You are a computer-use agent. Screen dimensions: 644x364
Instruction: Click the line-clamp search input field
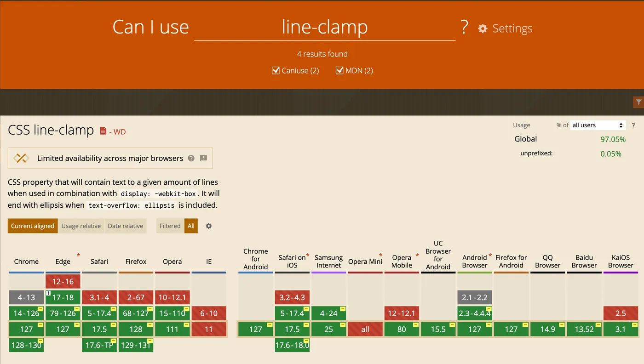click(x=325, y=28)
